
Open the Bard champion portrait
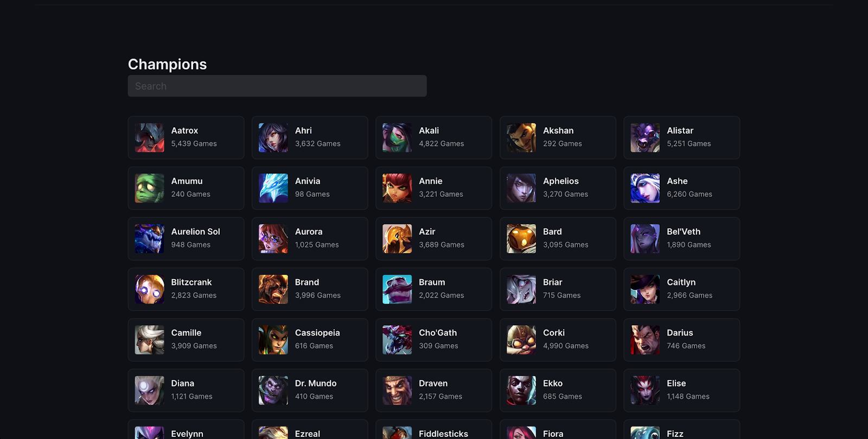[521, 238]
